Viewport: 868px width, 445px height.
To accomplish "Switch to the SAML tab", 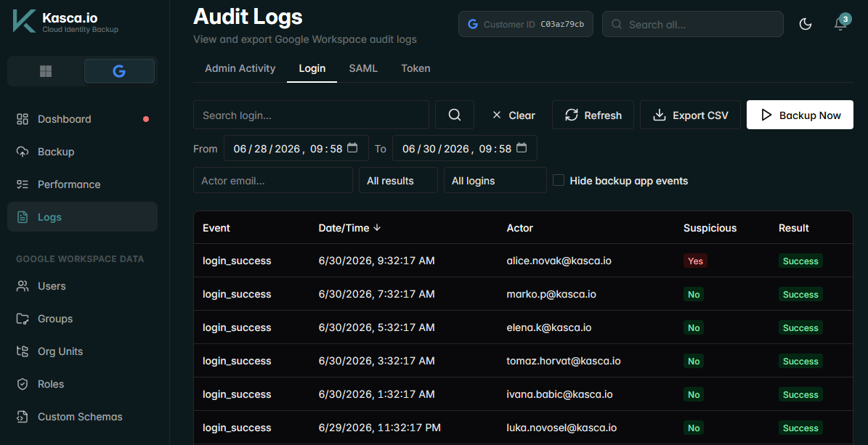I will pos(363,69).
